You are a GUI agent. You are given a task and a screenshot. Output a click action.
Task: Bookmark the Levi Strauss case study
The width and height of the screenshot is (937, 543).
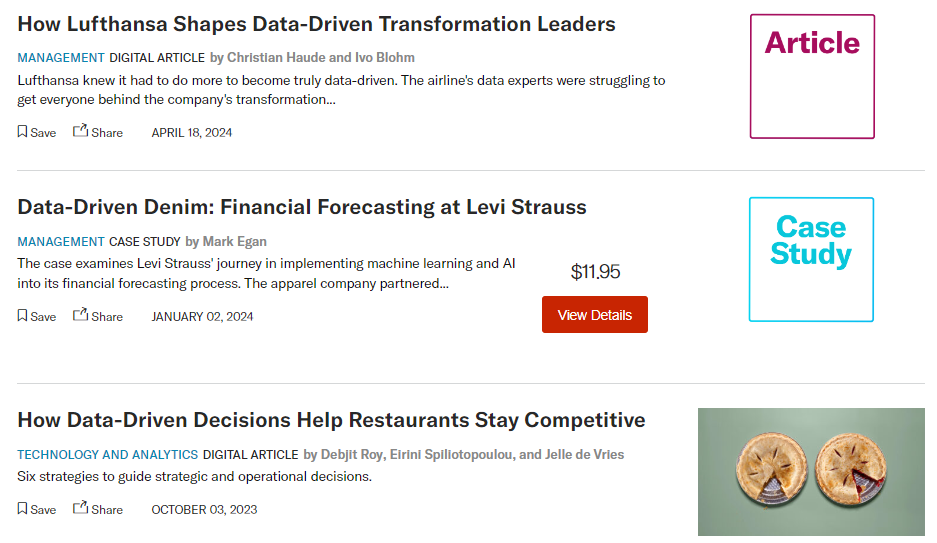(23, 316)
